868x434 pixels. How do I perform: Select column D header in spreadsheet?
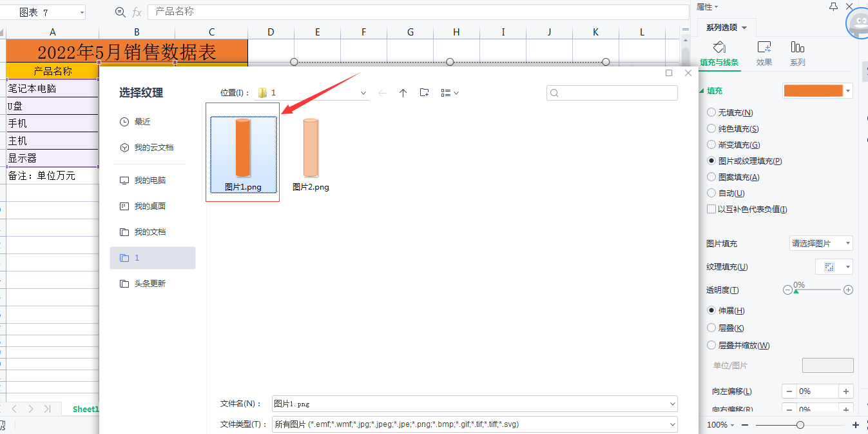(x=271, y=32)
